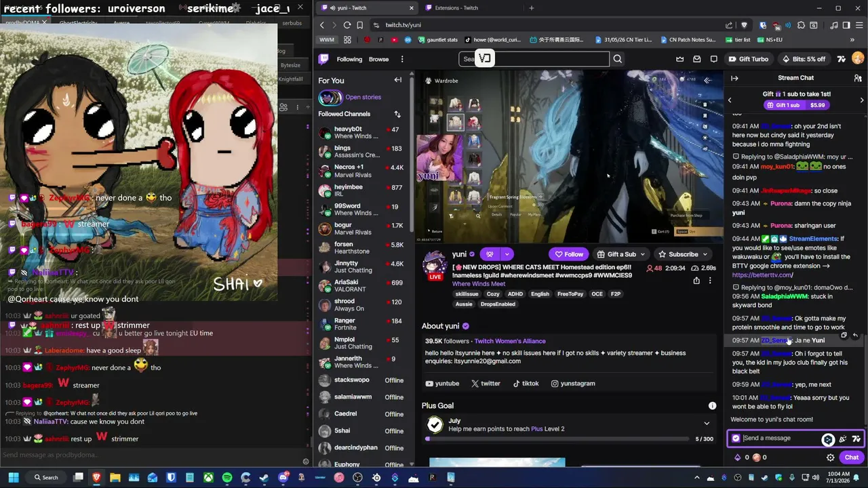Open Plus Goal info icon
868x488 pixels.
pyautogui.click(x=712, y=405)
